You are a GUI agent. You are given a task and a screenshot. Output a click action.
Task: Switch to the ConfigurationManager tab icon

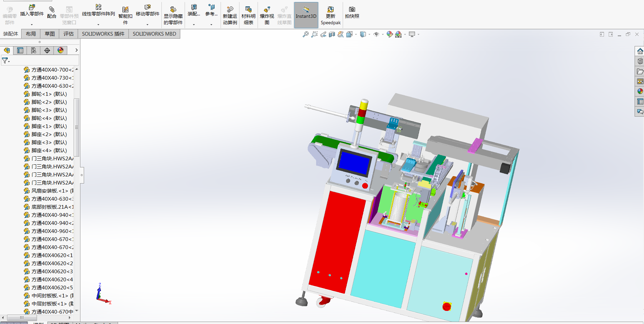(x=34, y=50)
